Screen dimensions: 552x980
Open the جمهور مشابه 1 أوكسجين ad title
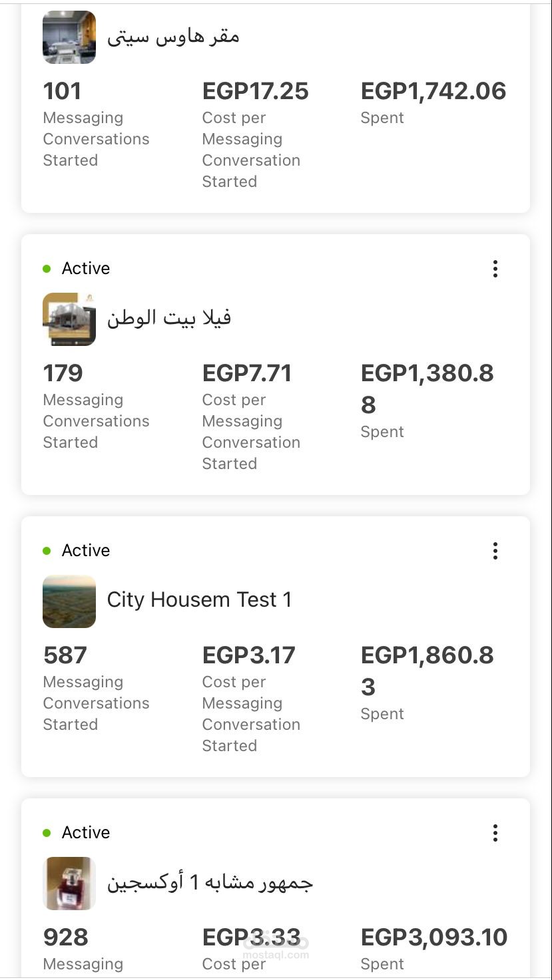(x=210, y=883)
